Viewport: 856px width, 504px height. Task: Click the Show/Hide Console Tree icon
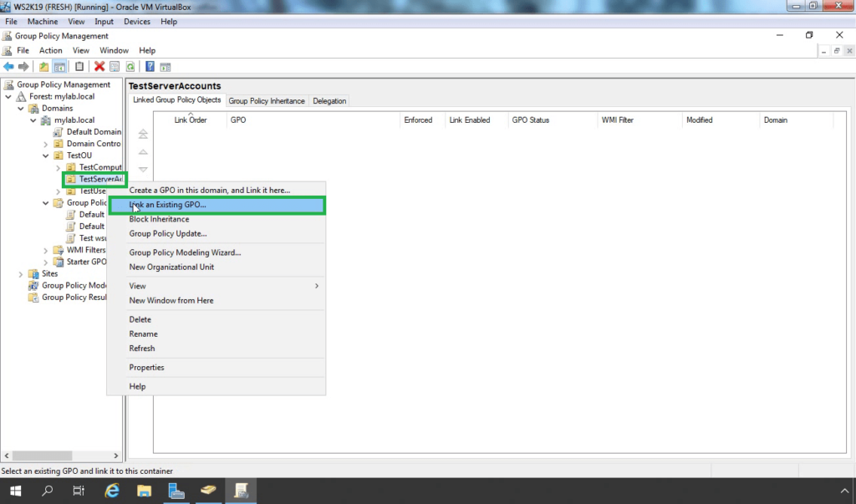59,67
